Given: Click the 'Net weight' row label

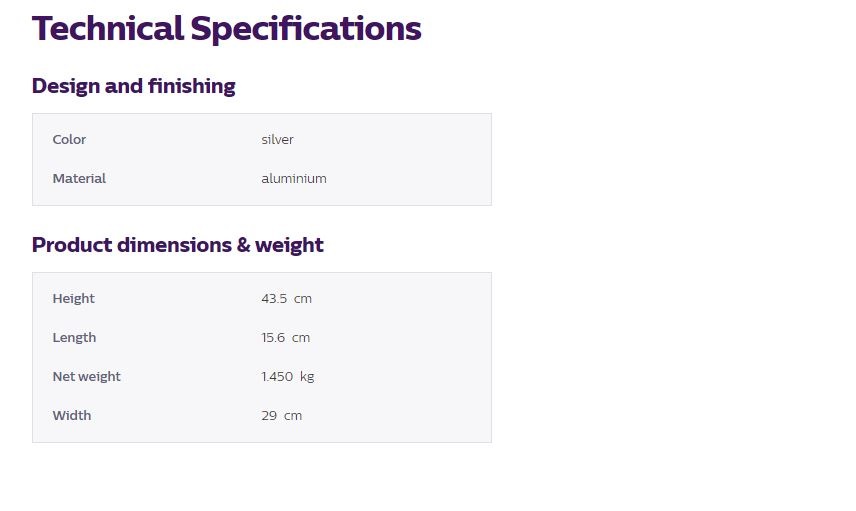Looking at the screenshot, I should [86, 377].
